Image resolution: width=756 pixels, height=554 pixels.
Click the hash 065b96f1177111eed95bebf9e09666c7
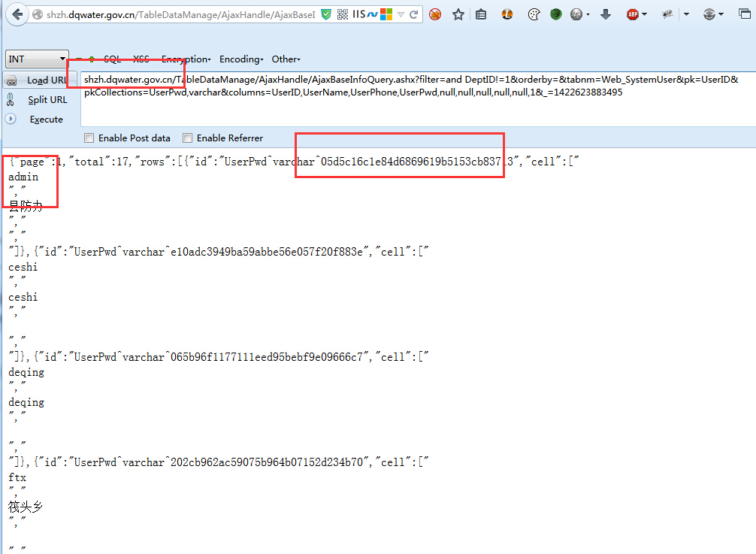point(267,357)
